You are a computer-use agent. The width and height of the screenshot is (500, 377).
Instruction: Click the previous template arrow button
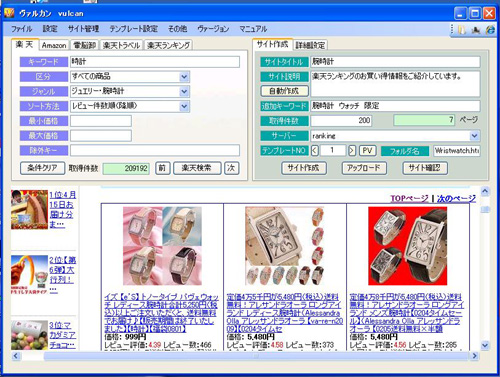point(314,151)
